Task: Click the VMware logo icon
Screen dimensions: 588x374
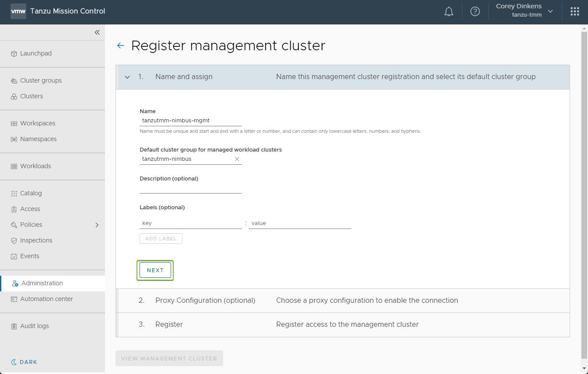Action: click(18, 12)
